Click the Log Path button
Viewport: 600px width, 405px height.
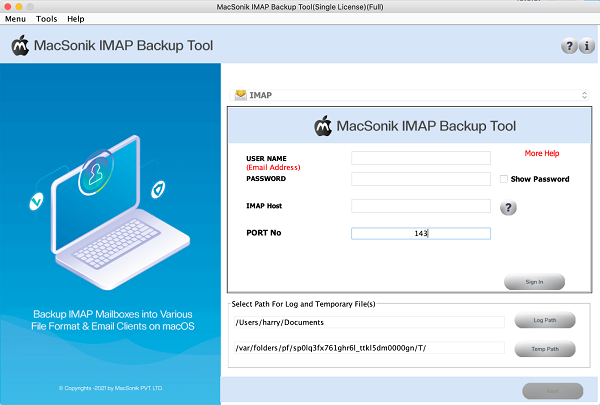click(x=545, y=320)
